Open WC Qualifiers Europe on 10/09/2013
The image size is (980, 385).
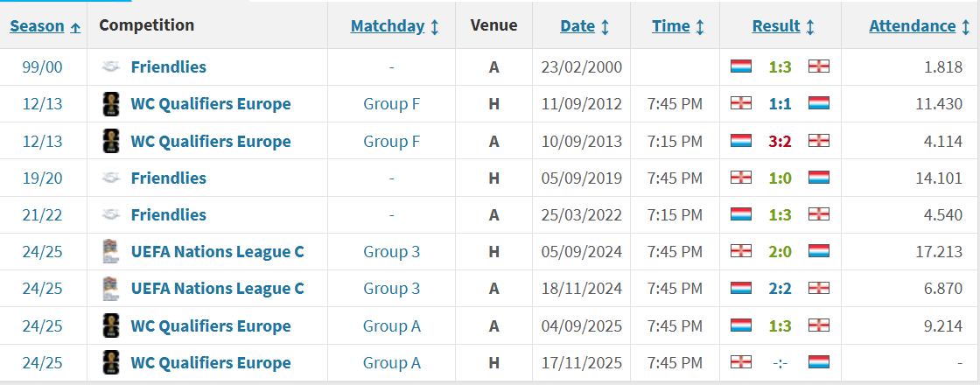210,141
